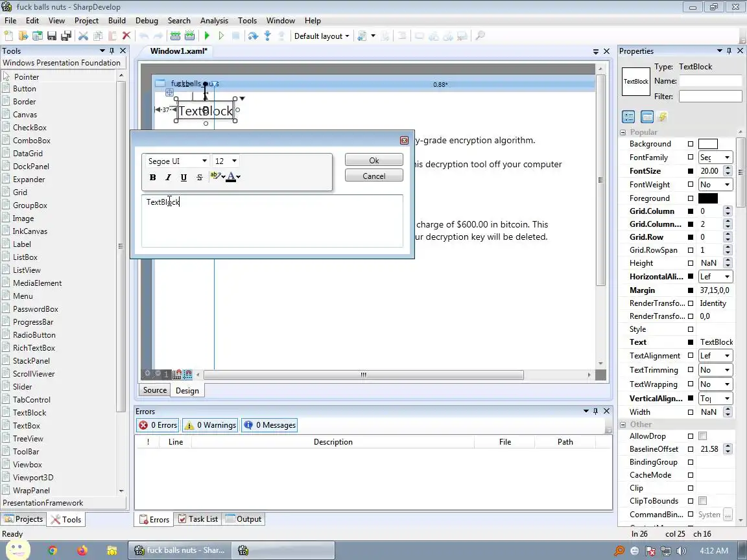
Task: Click the Cut scissors toolbar icon
Action: pos(84,36)
